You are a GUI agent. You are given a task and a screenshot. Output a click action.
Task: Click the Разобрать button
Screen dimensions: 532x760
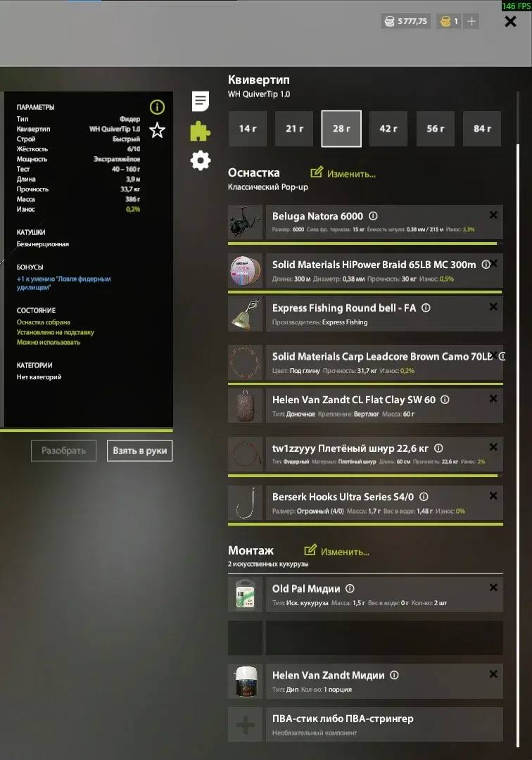click(x=63, y=451)
